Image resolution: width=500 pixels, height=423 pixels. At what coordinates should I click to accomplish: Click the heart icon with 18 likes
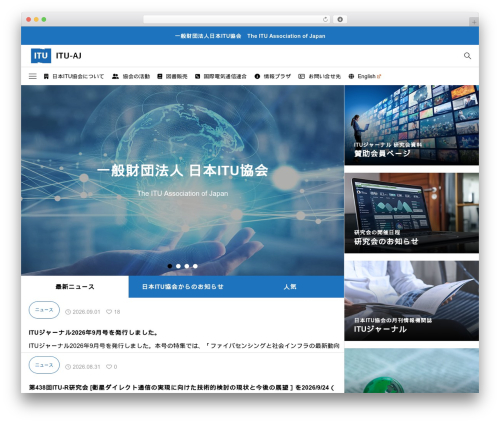point(109,312)
